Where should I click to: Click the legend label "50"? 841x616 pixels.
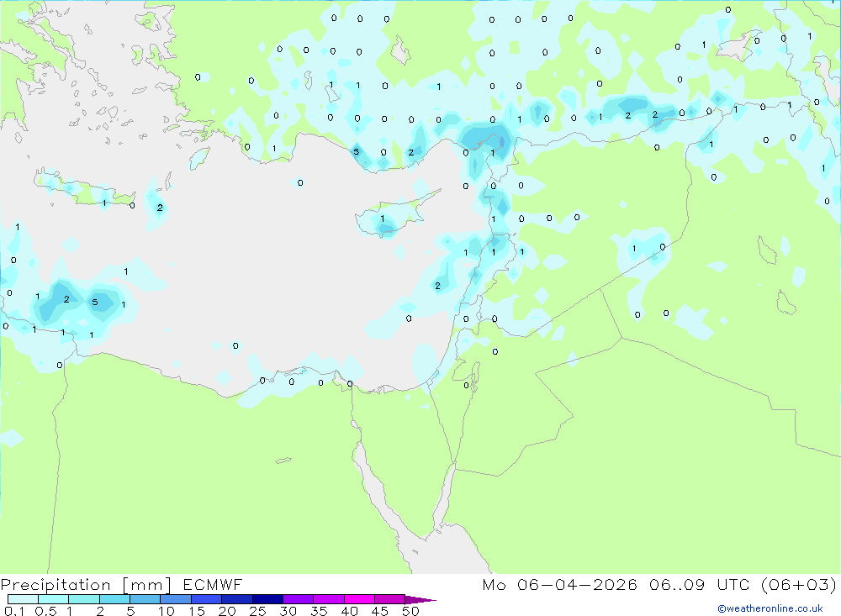(411, 611)
